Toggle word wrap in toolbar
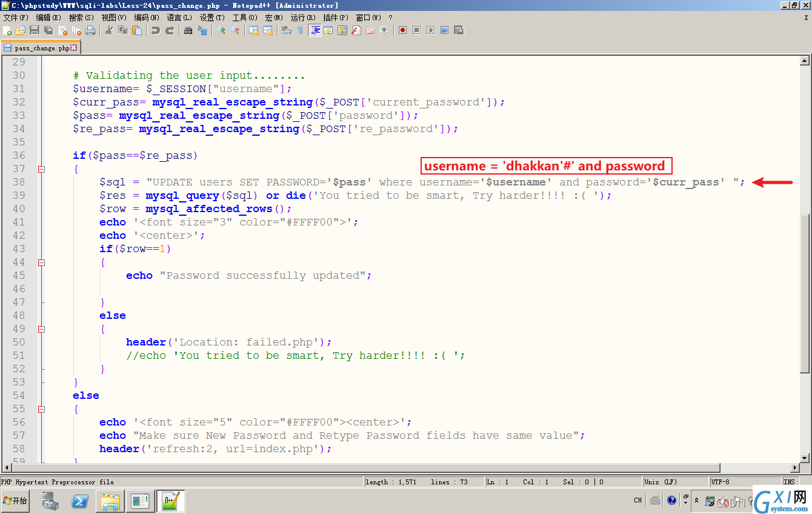Image resolution: width=812 pixels, height=514 pixels. [287, 30]
